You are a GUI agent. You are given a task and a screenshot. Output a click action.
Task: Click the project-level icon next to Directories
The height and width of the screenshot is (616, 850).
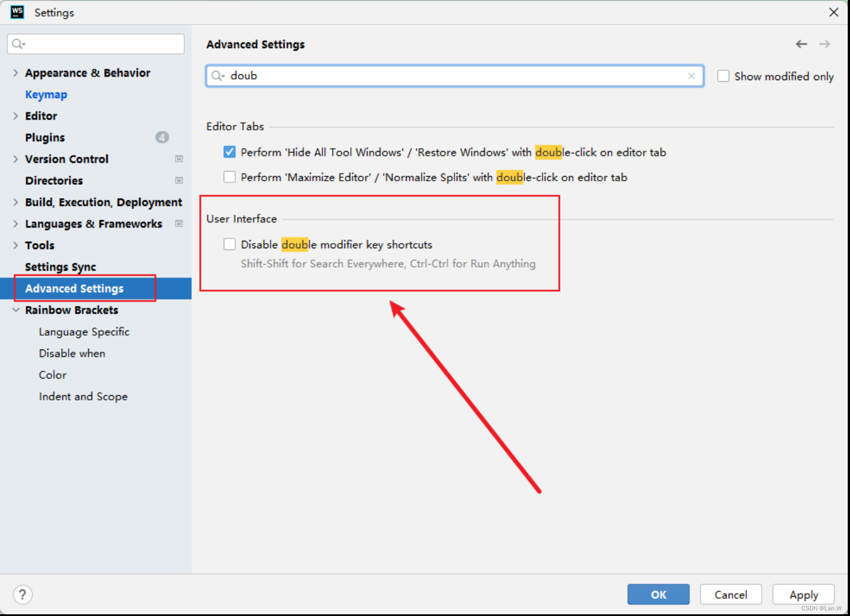point(179,180)
